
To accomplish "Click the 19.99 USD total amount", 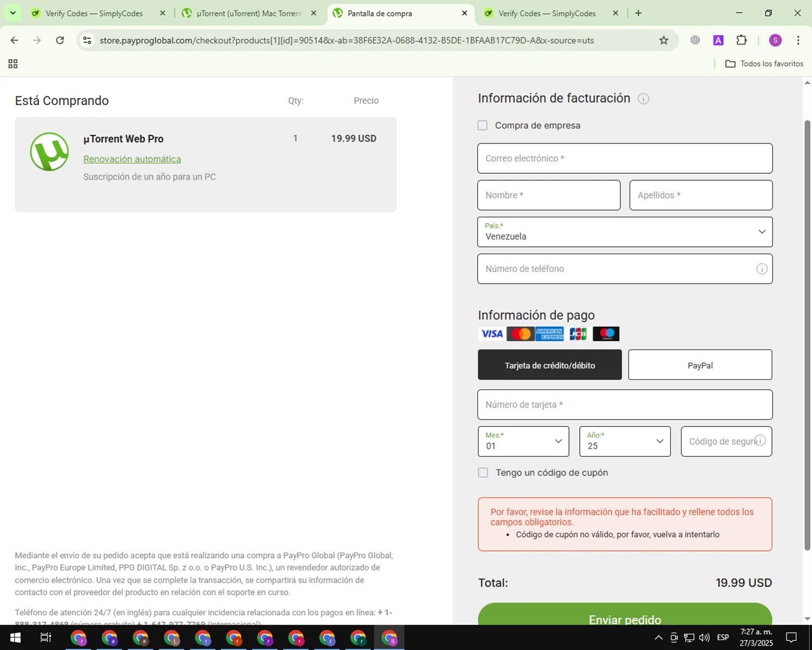I will [x=744, y=583].
